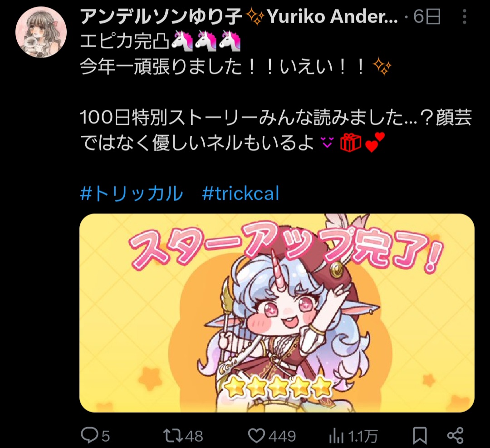The height and width of the screenshot is (448, 490).
Task: View tweet analytics bar chart icon
Action: [x=336, y=436]
